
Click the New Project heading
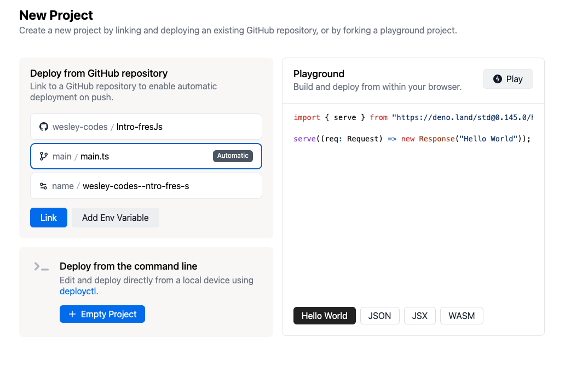point(56,15)
